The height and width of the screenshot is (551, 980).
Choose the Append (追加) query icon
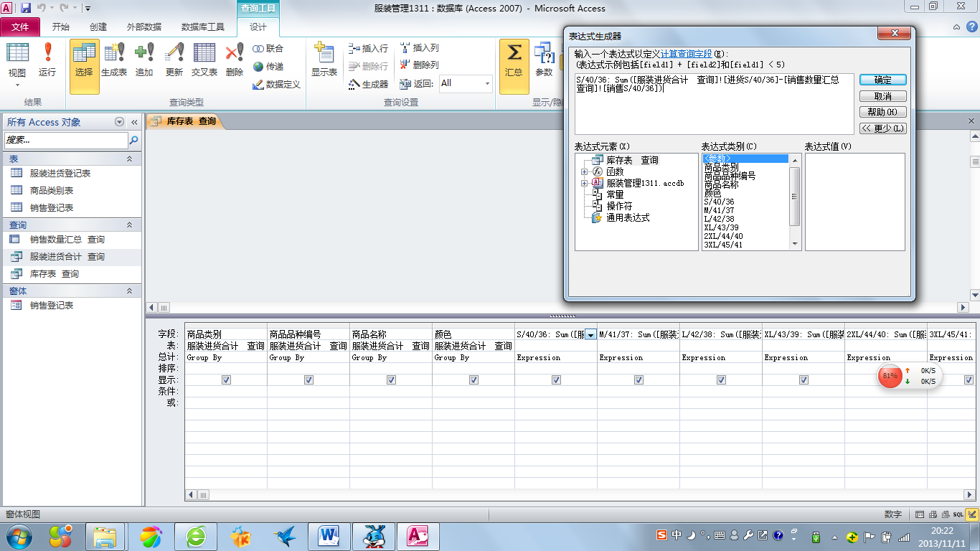coord(144,59)
